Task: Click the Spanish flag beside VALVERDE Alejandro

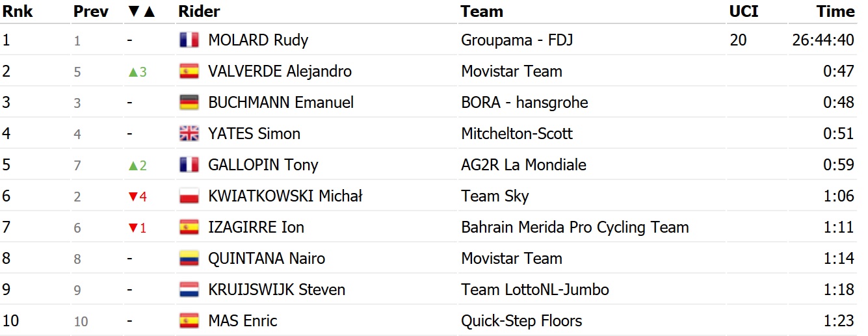Action: pos(189,71)
